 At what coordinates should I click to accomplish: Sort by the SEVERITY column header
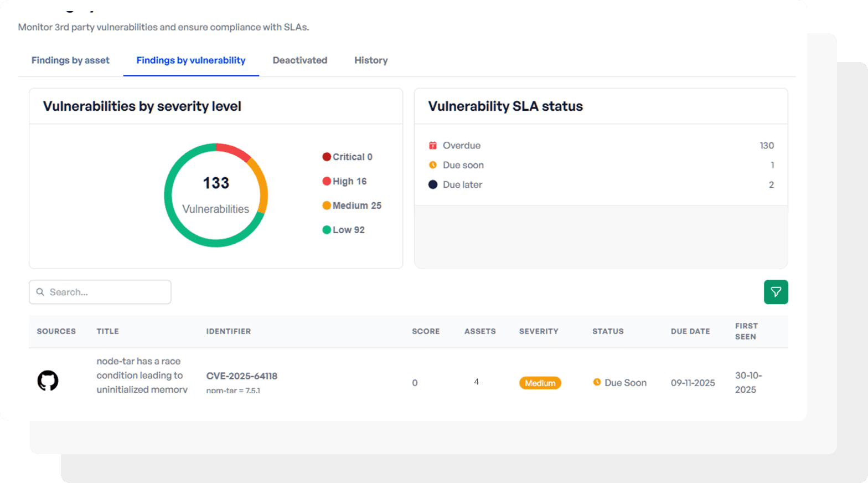[539, 331]
